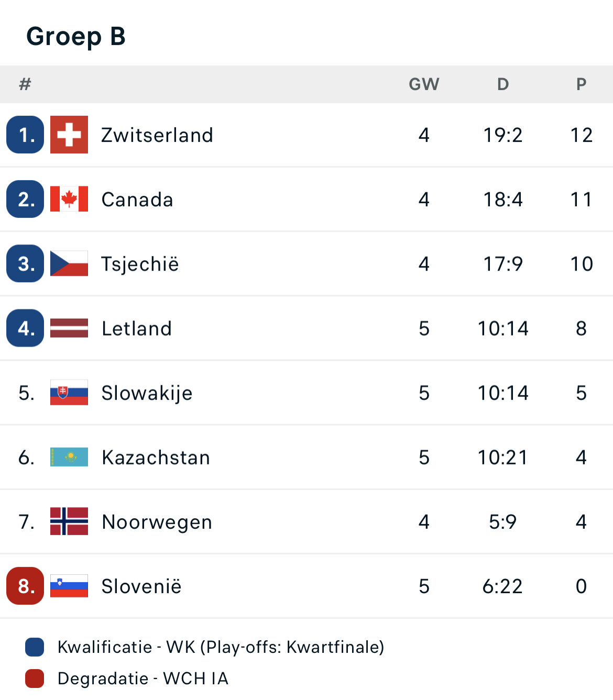Click the Latvia flag icon

[x=69, y=328]
